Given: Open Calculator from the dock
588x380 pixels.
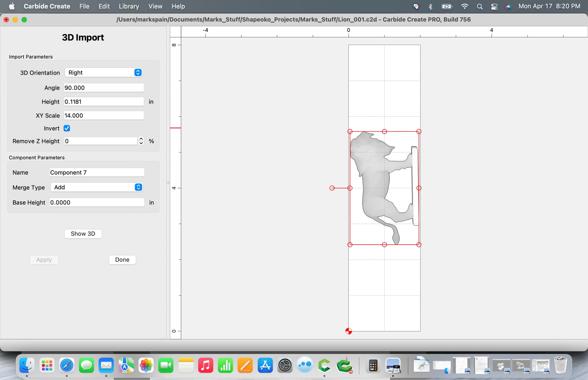Looking at the screenshot, I should 373,365.
